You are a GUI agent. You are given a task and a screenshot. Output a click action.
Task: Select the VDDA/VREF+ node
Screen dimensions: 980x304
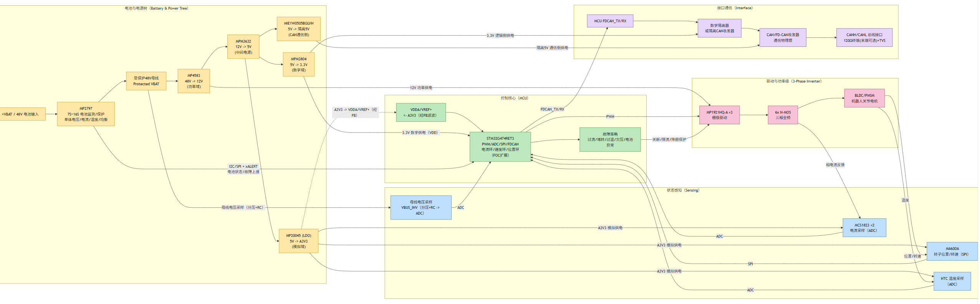click(420, 112)
